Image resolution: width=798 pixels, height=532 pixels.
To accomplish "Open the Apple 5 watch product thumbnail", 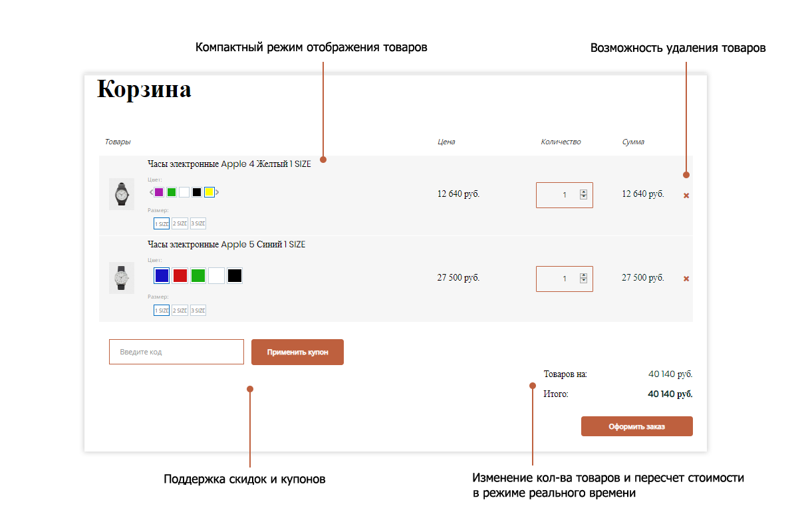I will (x=122, y=278).
